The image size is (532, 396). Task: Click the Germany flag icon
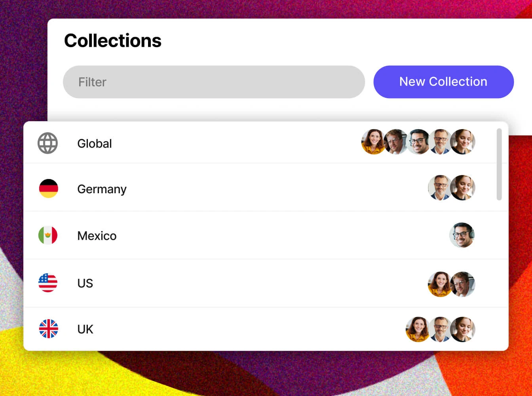point(48,188)
